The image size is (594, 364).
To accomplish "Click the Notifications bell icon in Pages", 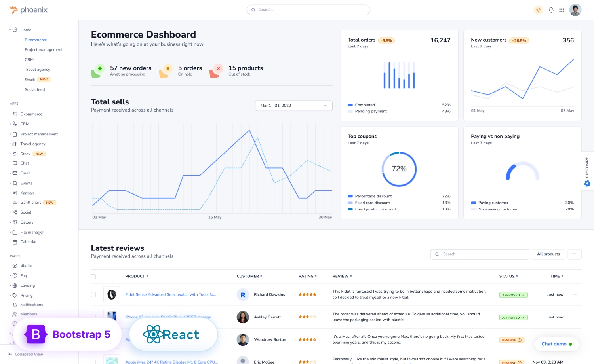I will tap(15, 305).
